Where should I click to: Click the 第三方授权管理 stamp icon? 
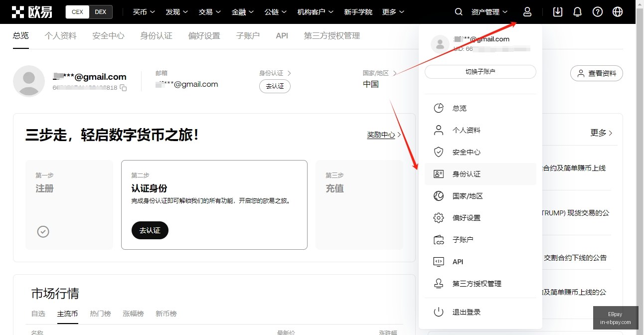439,284
